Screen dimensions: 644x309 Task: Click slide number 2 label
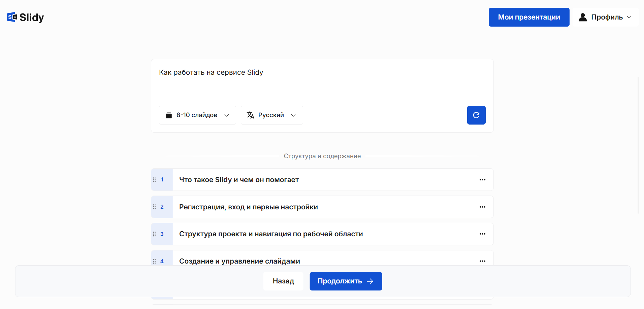[x=162, y=207]
